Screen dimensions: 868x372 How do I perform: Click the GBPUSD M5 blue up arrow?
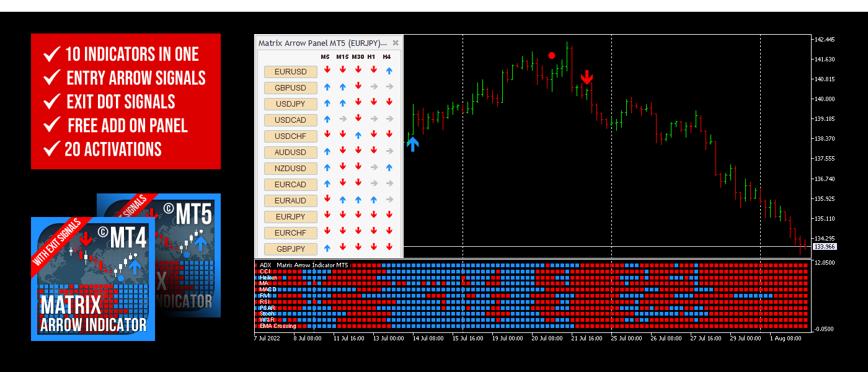pyautogui.click(x=327, y=87)
